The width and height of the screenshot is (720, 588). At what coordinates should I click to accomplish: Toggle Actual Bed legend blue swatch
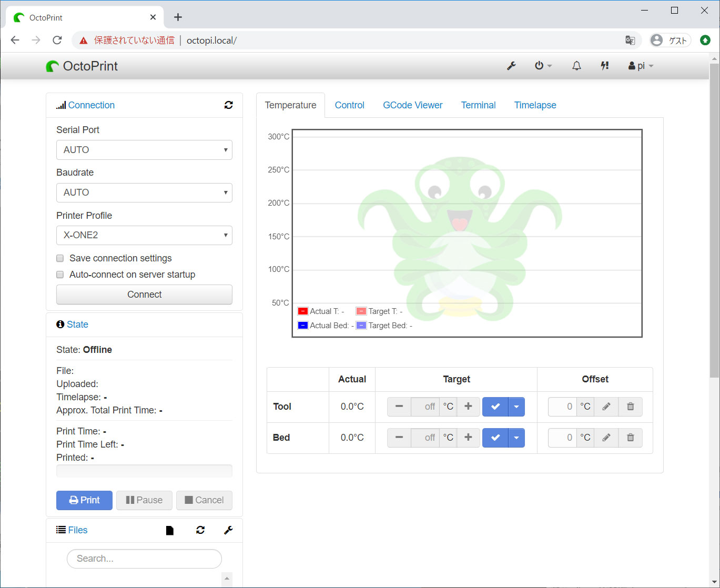pyautogui.click(x=303, y=326)
